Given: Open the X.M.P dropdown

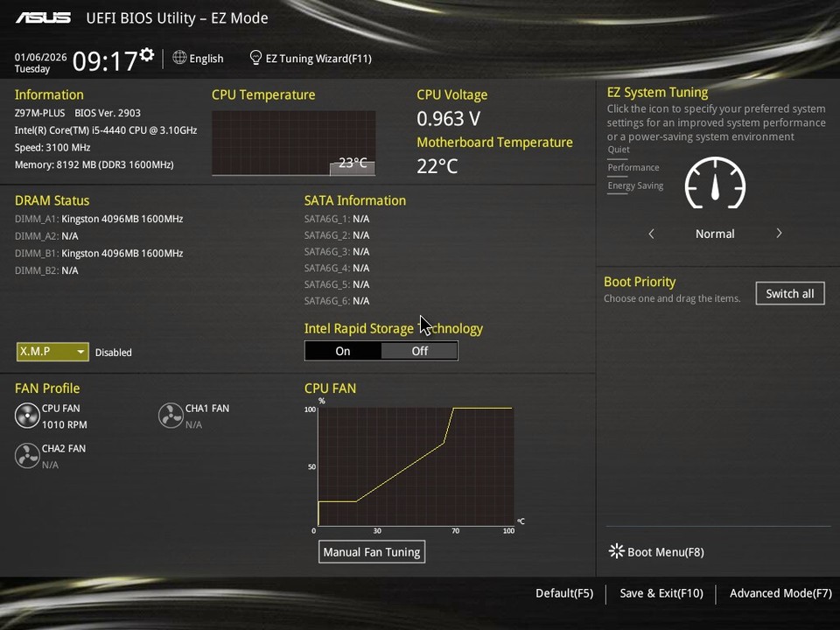Looking at the screenshot, I should pyautogui.click(x=52, y=352).
